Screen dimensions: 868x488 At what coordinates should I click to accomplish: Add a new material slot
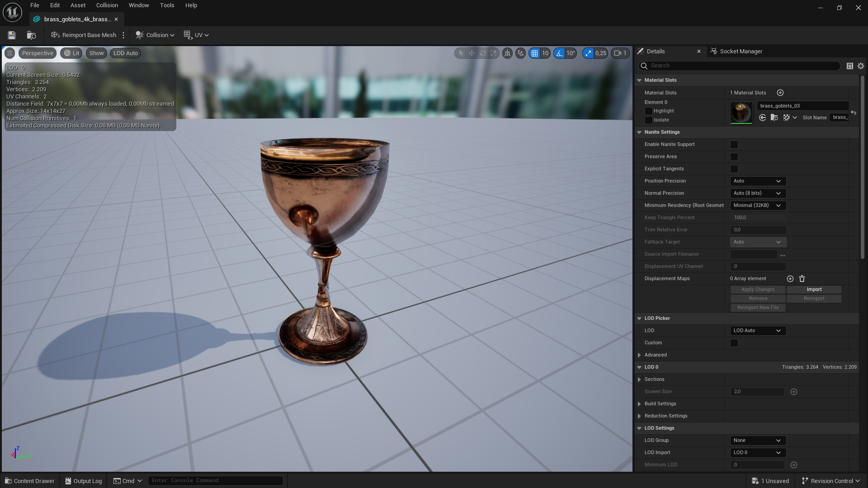[780, 93]
